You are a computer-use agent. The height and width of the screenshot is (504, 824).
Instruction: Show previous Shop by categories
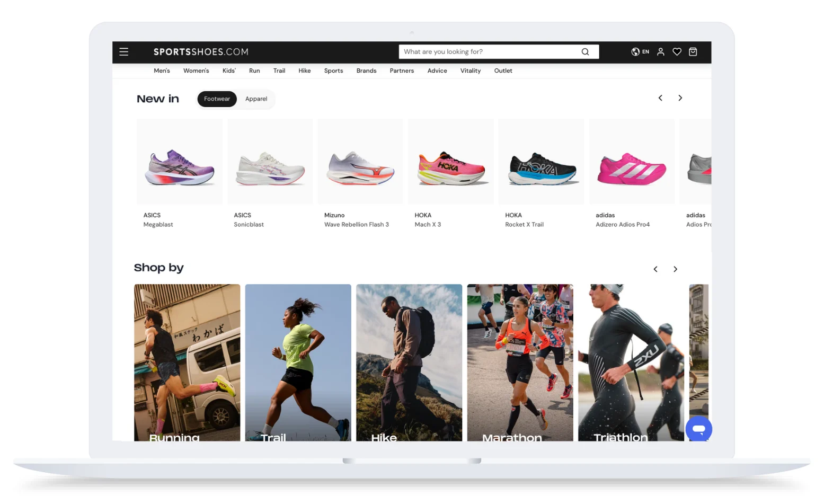point(655,269)
